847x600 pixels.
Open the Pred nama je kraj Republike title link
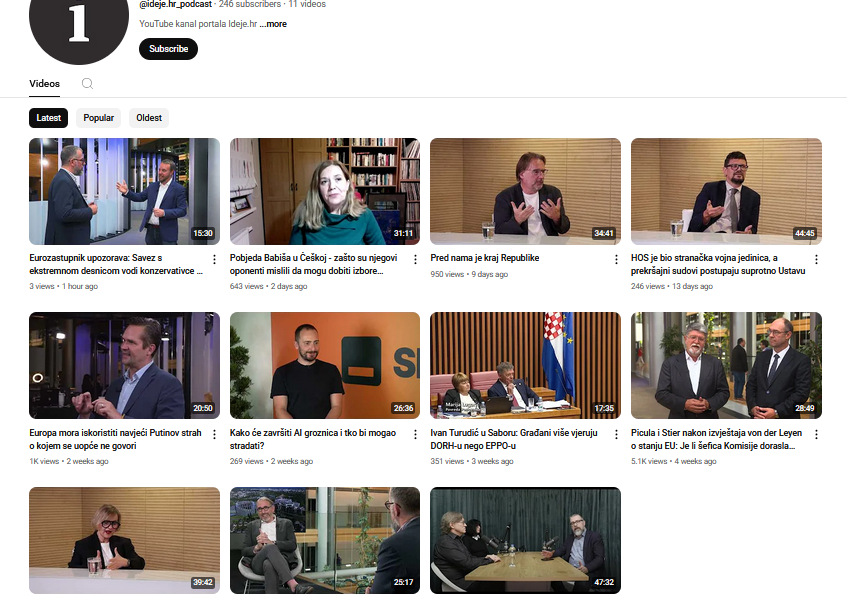pos(485,258)
